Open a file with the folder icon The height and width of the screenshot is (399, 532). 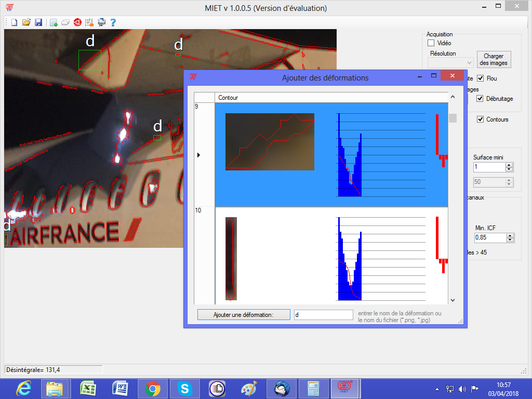pos(26,22)
